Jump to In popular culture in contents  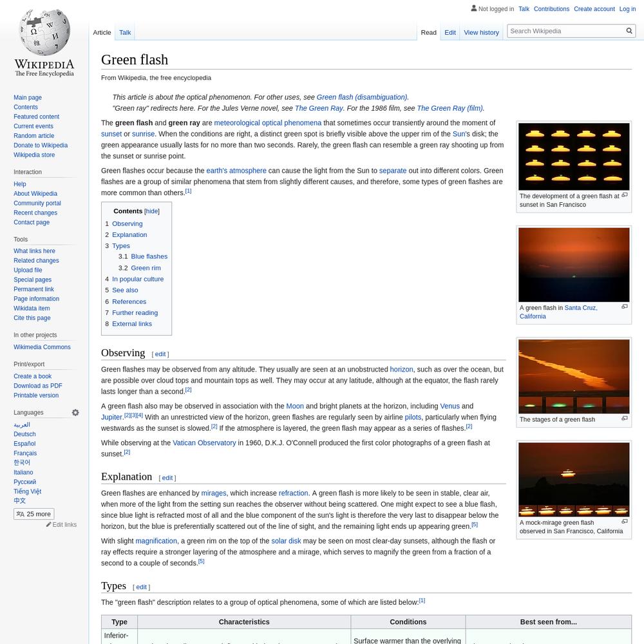point(138,279)
